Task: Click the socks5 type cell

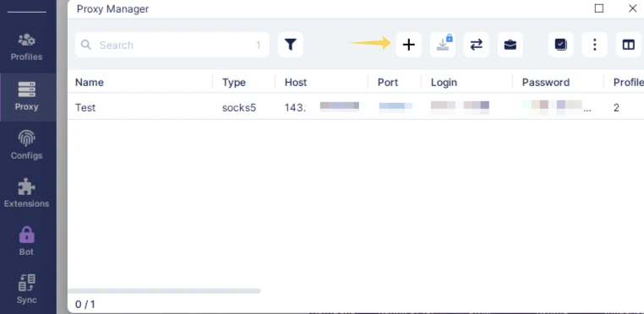Action: pos(239,107)
